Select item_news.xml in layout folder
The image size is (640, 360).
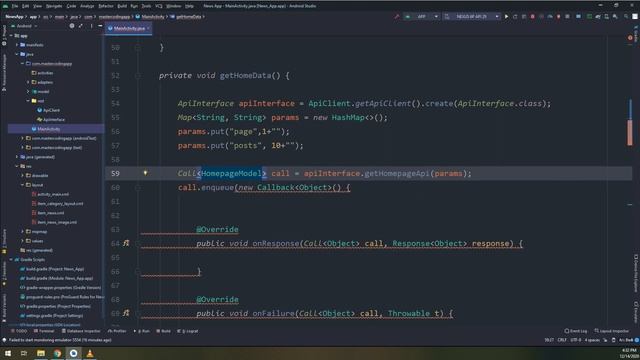(48, 213)
